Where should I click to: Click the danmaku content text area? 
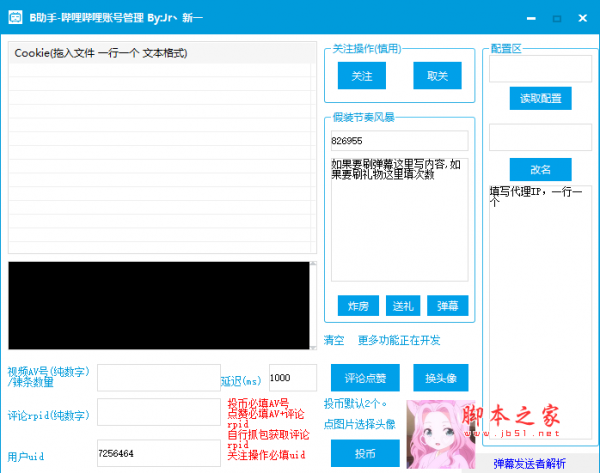(399, 220)
